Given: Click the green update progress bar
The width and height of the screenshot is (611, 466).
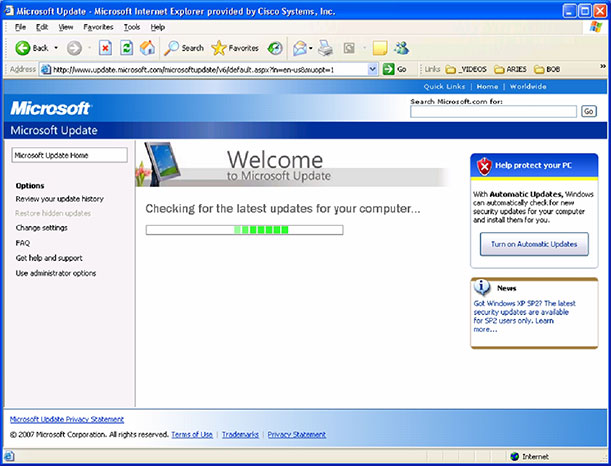Looking at the screenshot, I should click(x=244, y=230).
